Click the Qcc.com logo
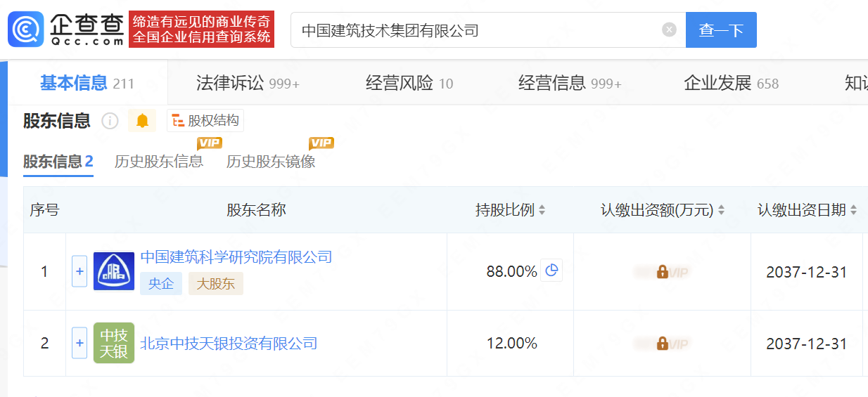This screenshot has width=868, height=397. [x=66, y=30]
